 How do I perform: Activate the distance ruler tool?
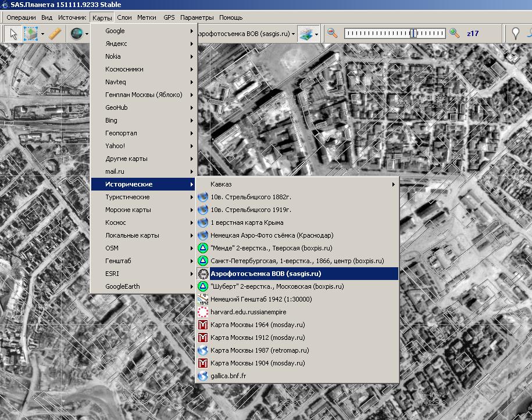[x=55, y=34]
